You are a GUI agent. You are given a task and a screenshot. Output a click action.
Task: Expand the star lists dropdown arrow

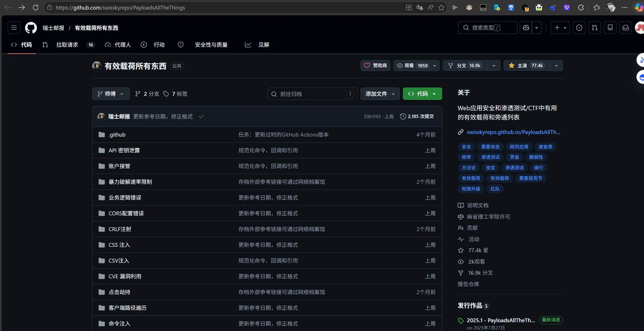pos(556,66)
